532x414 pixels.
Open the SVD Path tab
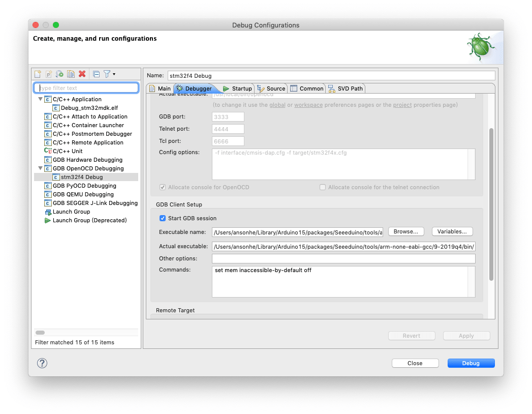(x=346, y=88)
